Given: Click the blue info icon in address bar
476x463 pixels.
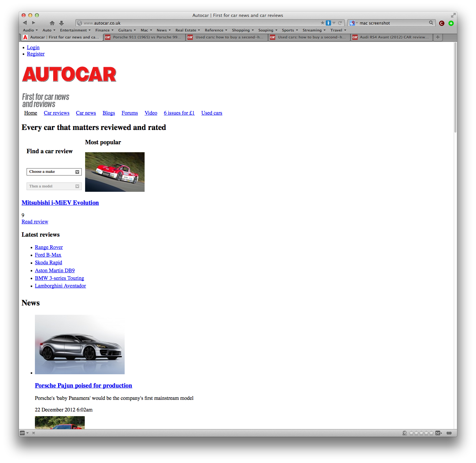Looking at the screenshot, I should pyautogui.click(x=328, y=23).
